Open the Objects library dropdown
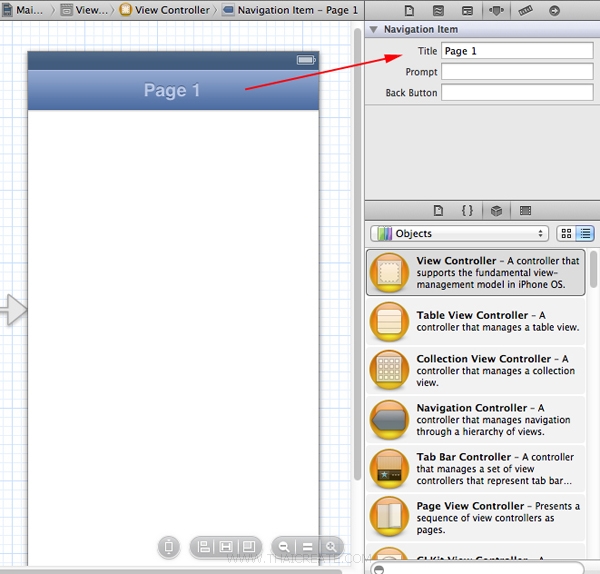Image resolution: width=600 pixels, height=574 pixels. pyautogui.click(x=459, y=233)
